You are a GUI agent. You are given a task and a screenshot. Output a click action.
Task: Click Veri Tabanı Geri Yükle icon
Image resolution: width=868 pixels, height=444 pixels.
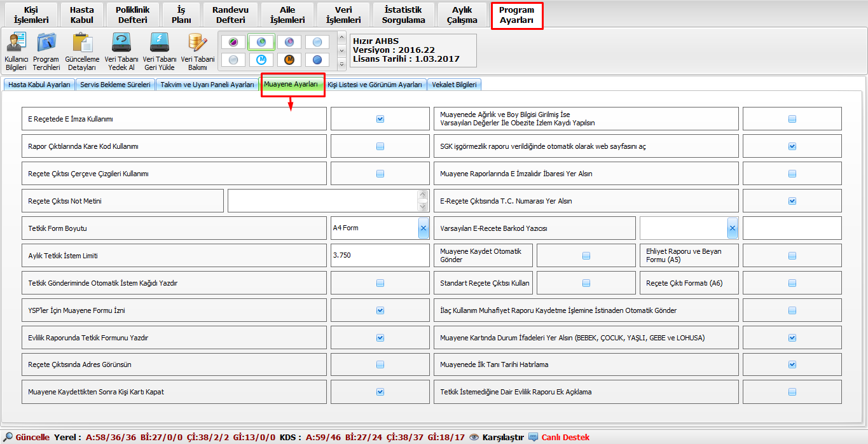pyautogui.click(x=159, y=43)
